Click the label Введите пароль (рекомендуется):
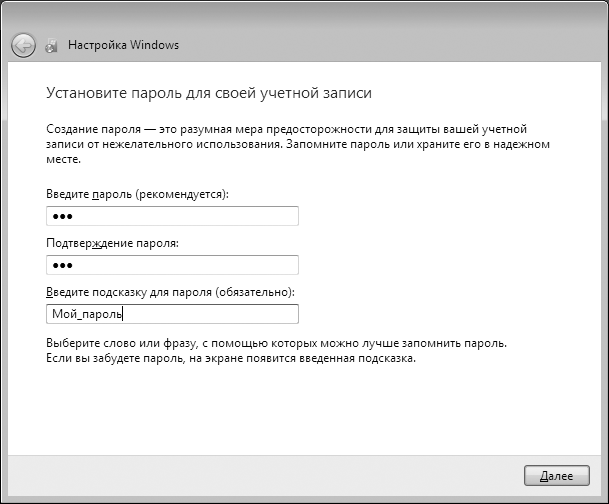Viewport: 609px width, 504px height. pos(137,194)
